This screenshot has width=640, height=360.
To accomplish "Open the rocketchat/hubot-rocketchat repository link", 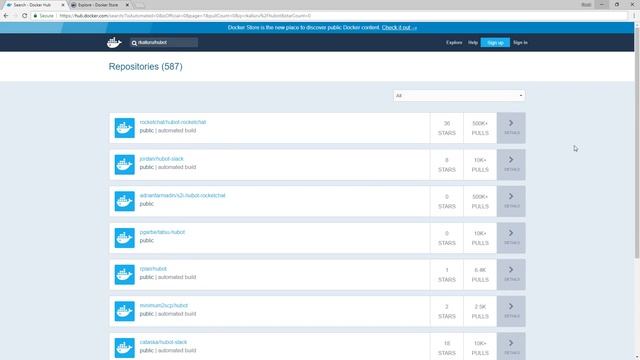I will (173, 122).
